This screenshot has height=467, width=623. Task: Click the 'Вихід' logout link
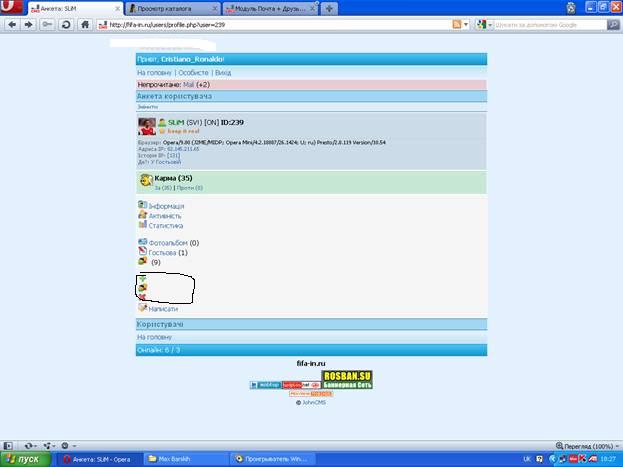[223, 73]
